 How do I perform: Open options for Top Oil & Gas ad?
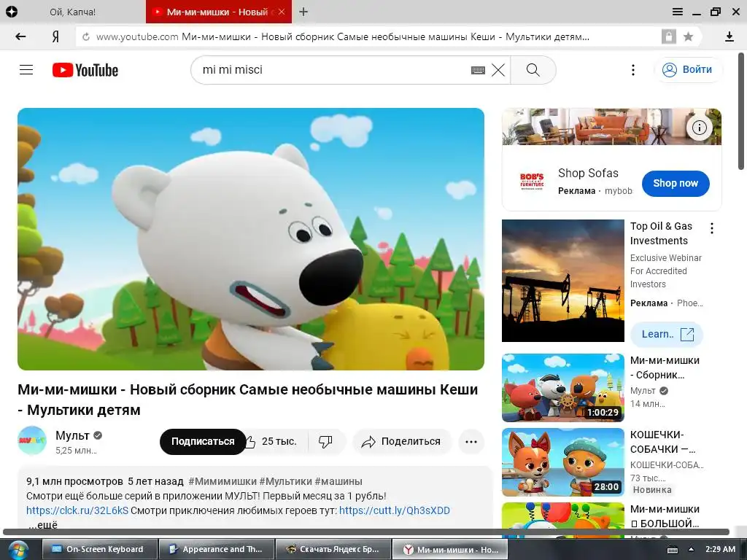712,228
